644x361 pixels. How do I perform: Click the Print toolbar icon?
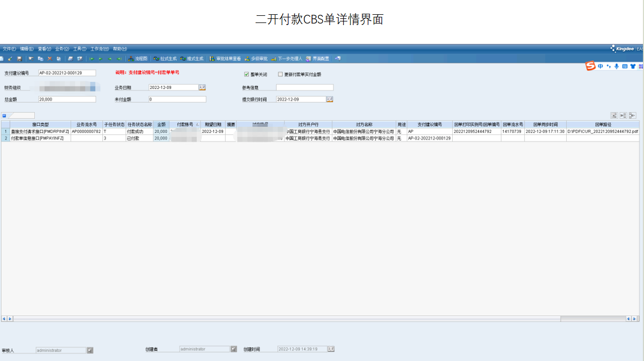point(71,59)
